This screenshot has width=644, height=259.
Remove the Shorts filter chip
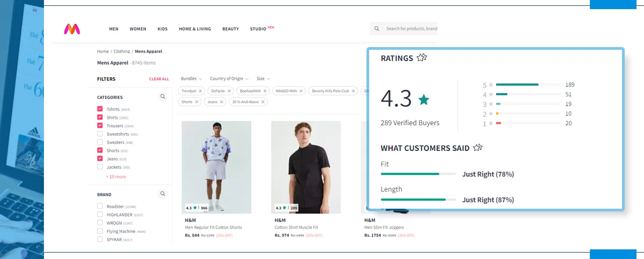pyautogui.click(x=197, y=102)
